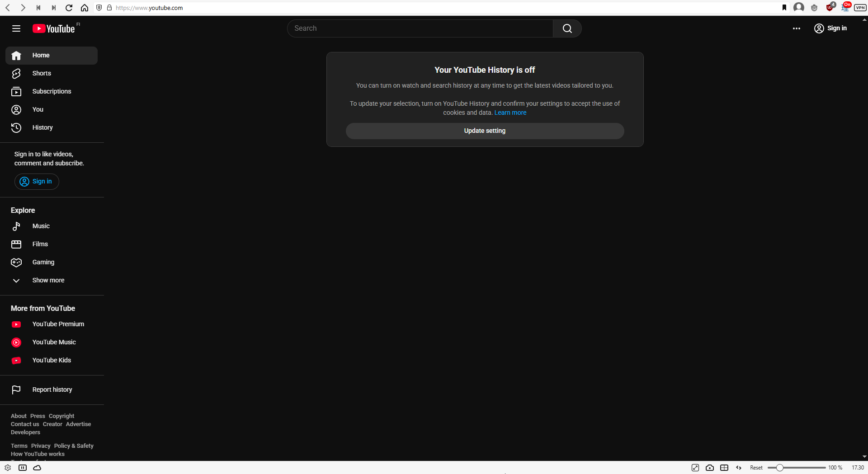The width and height of the screenshot is (868, 474).
Task: Click the 100 % zoom value
Action: [x=835, y=468]
